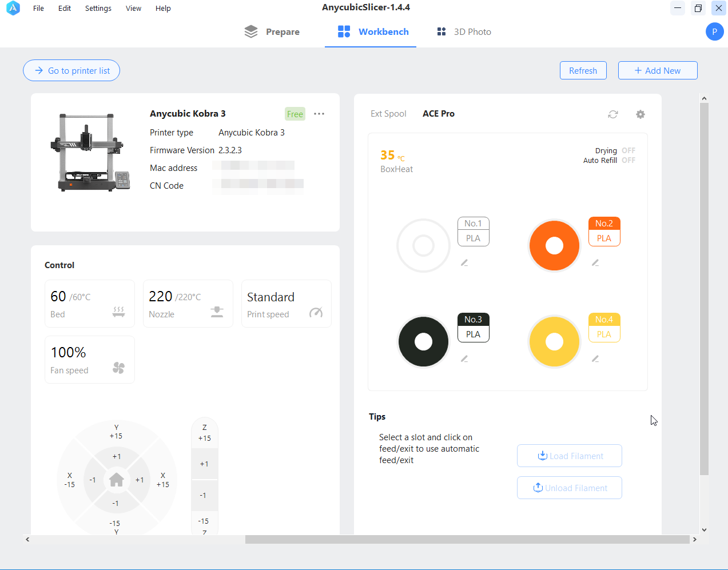Open the Edit menu
The height and width of the screenshot is (570, 728).
tap(65, 8)
